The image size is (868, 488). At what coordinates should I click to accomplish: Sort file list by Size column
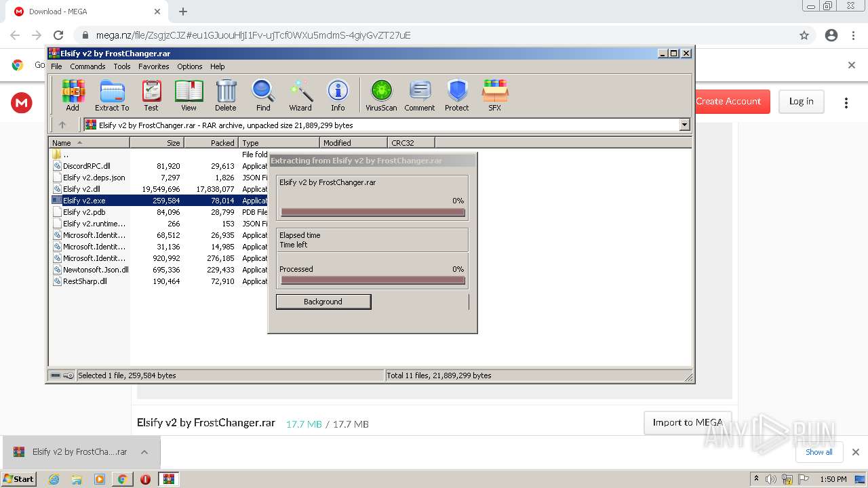[157, 142]
